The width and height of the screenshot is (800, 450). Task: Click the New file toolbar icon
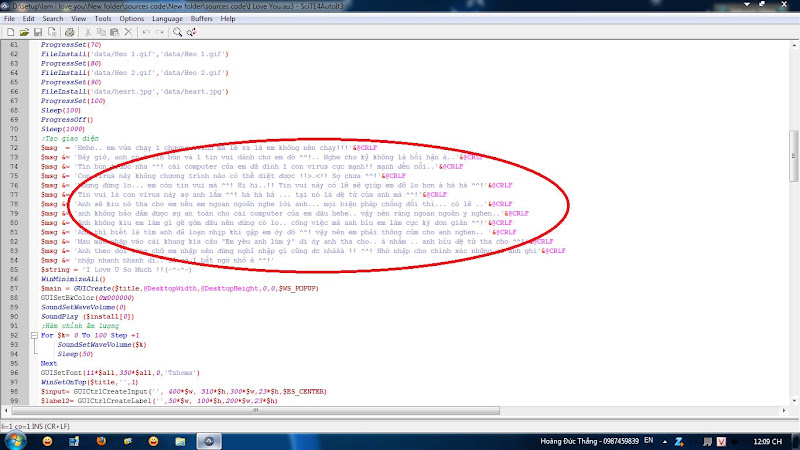[8, 32]
